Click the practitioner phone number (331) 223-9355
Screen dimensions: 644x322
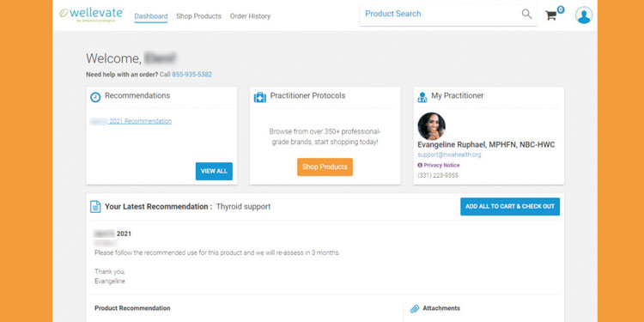tap(438, 175)
